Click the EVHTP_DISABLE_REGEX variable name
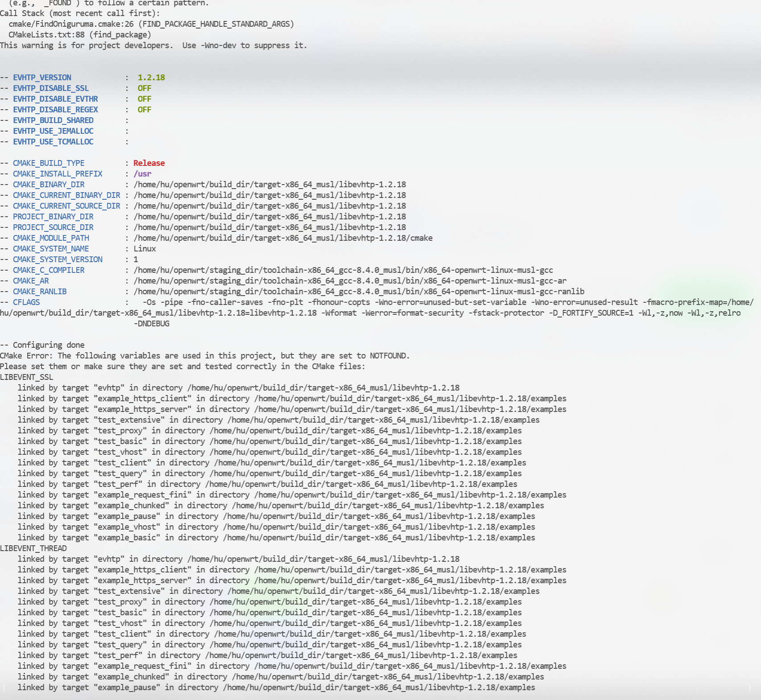Viewport: 761px width, 700px height. (55, 110)
